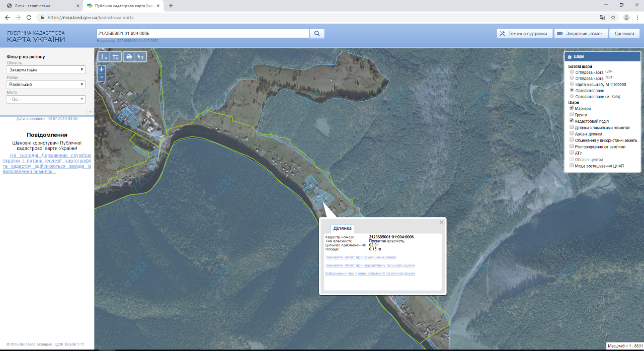The width and height of the screenshot is (644, 351).
Task: Go back in browser
Action: click(x=7, y=17)
